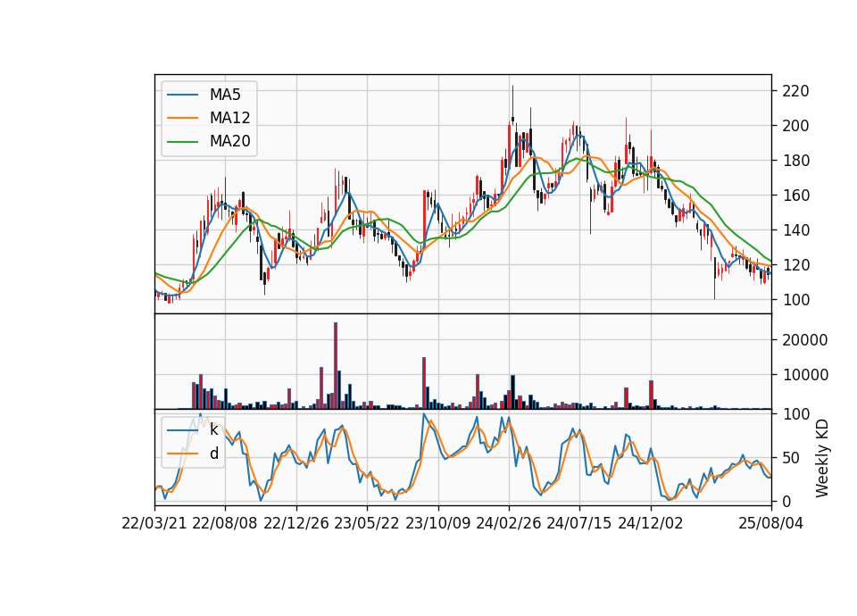The height and width of the screenshot is (616, 857).
Task: Click the green MA20 legend line sample
Action: coord(182,141)
